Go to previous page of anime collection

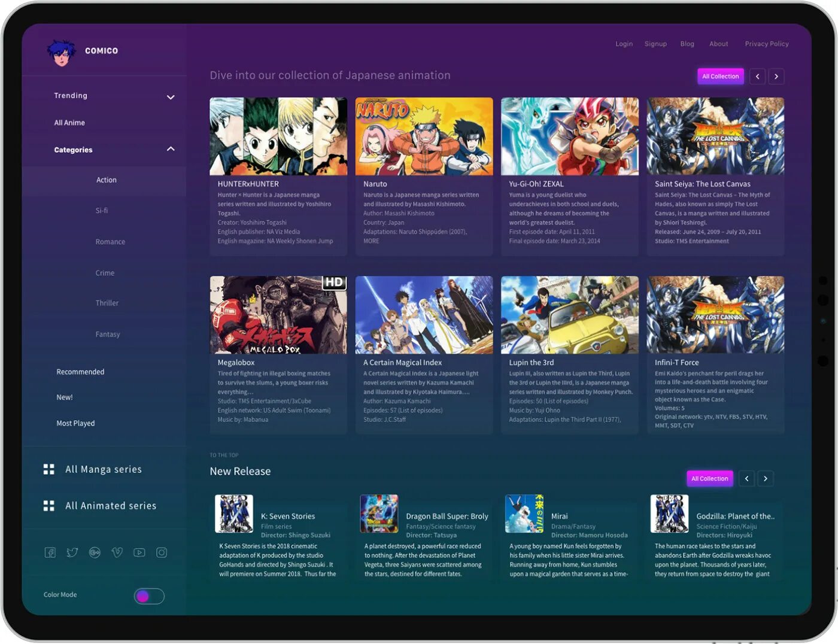[x=757, y=77]
